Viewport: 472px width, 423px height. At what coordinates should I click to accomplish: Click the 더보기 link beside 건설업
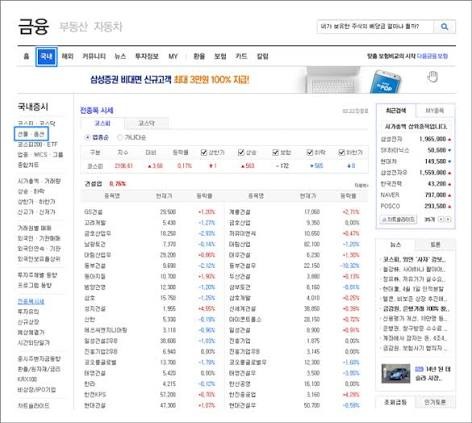coord(361,185)
